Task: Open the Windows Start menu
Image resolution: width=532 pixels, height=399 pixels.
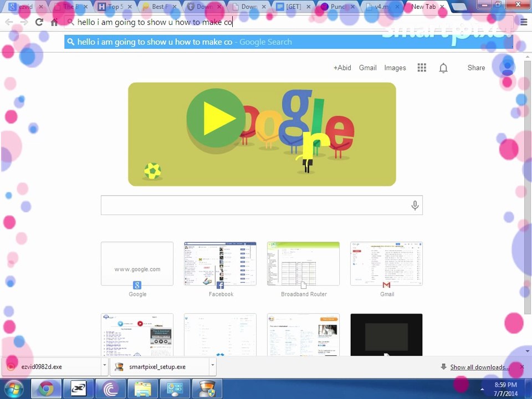Action: 13,389
